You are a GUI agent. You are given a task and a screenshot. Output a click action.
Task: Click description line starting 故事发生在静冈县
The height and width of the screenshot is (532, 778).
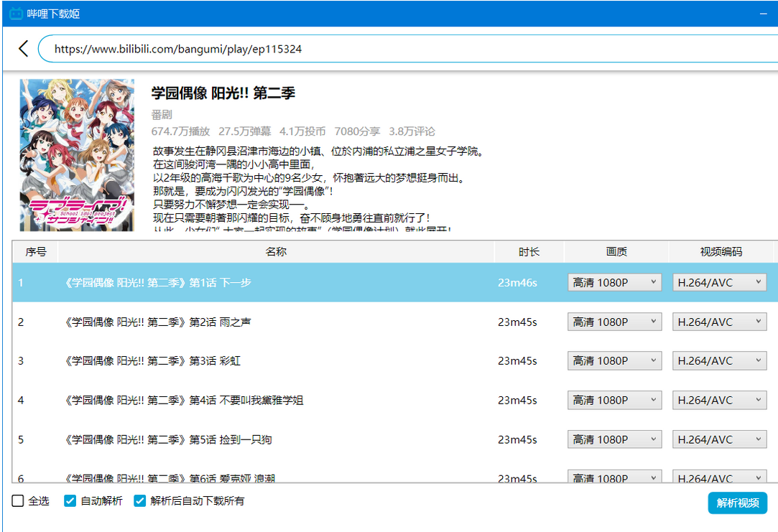tap(318, 151)
